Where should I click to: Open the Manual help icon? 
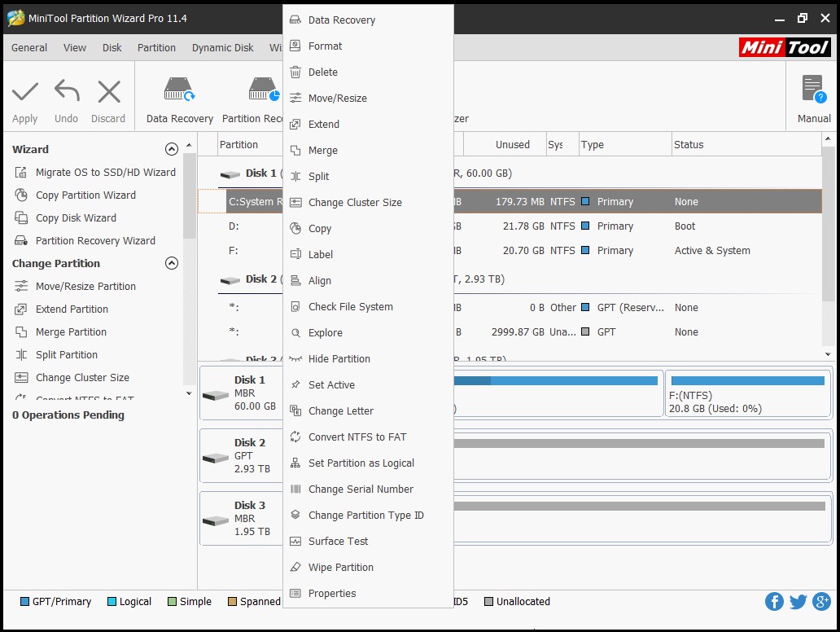coord(813,90)
